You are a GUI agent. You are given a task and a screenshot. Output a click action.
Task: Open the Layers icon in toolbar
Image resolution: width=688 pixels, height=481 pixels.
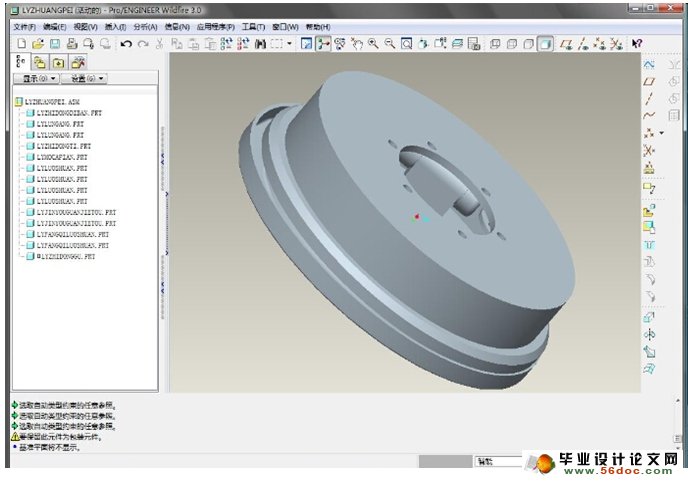(457, 43)
